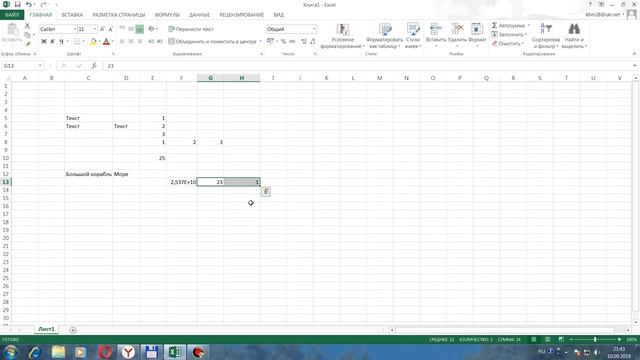Switch to the РЕЦЕНЗИРОВАНИЕ tab

[242, 15]
